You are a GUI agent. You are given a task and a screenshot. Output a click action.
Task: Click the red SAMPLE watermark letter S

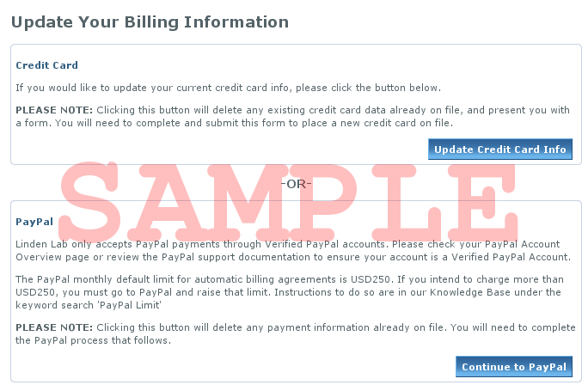(x=90, y=199)
